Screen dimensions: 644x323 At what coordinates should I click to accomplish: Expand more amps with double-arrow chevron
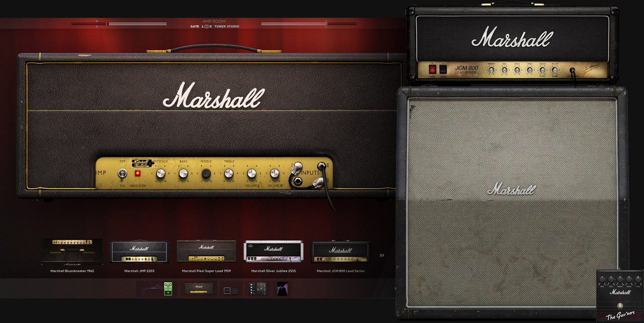tap(382, 256)
